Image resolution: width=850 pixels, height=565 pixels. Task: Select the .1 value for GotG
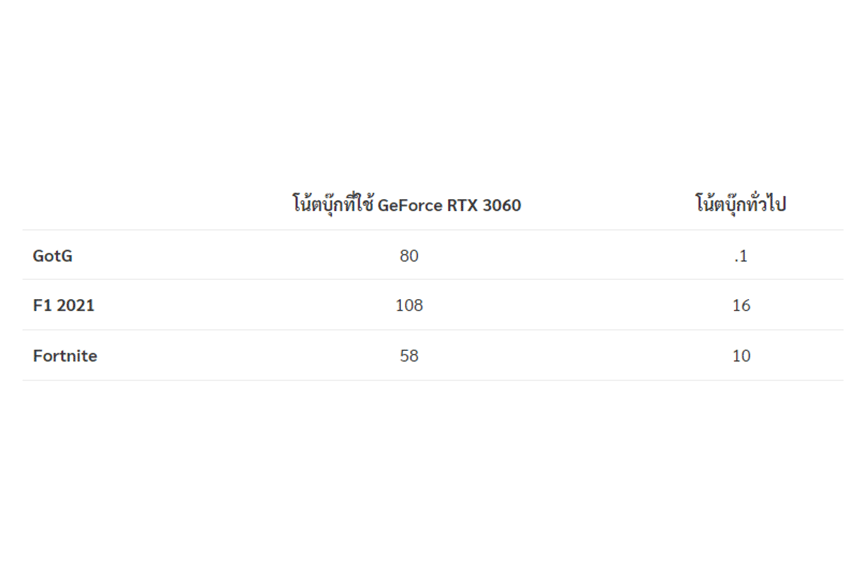[740, 256]
